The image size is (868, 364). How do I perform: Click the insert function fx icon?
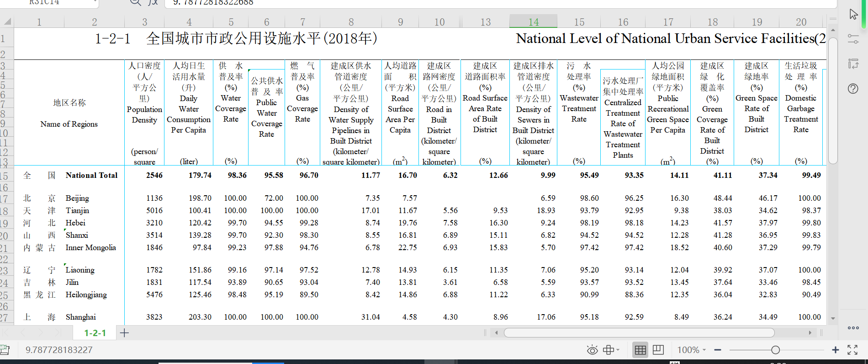click(x=153, y=2)
